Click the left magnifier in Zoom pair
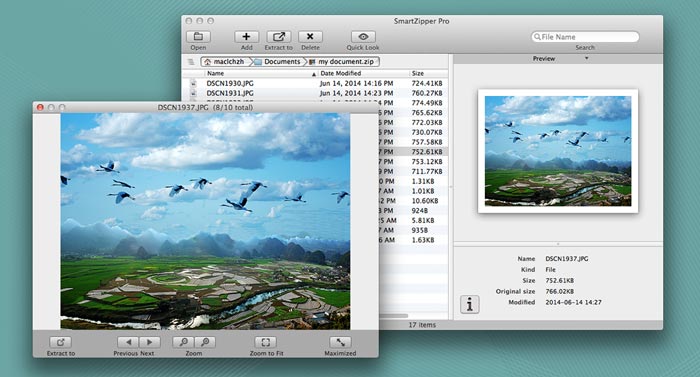Image resolution: width=700 pixels, height=377 pixels. [x=183, y=342]
